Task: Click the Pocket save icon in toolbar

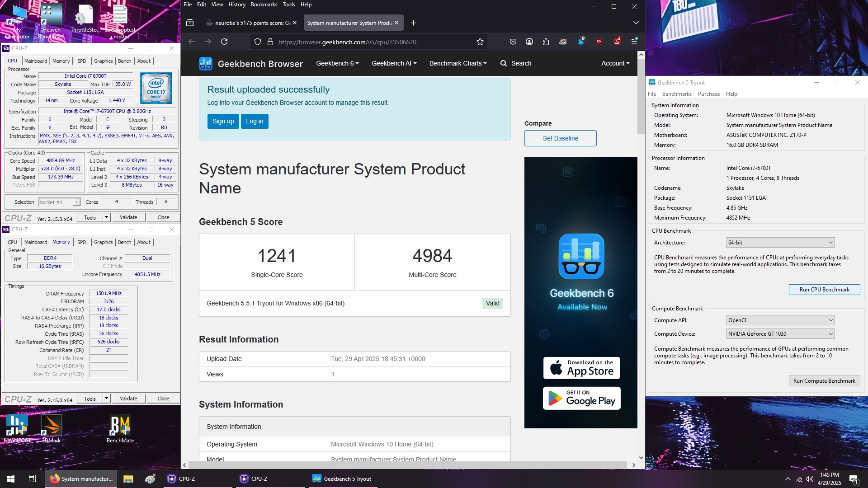Action: pos(513,42)
